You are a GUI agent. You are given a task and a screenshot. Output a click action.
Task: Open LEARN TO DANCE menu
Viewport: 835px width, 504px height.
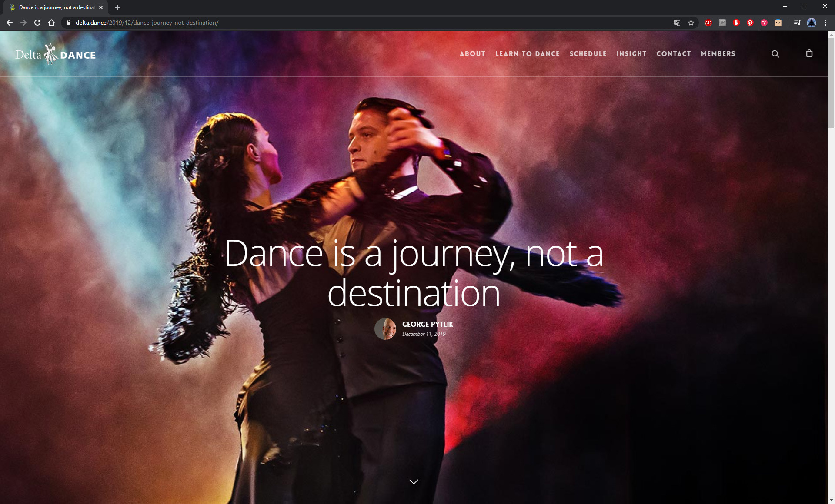click(x=527, y=54)
